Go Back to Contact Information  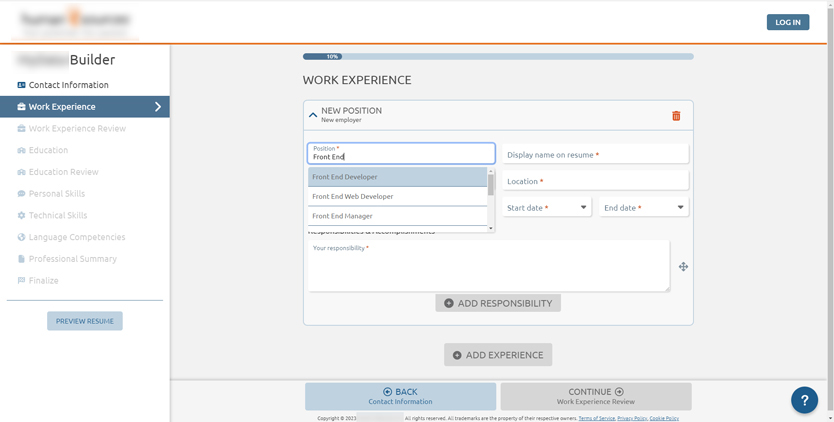coord(400,396)
